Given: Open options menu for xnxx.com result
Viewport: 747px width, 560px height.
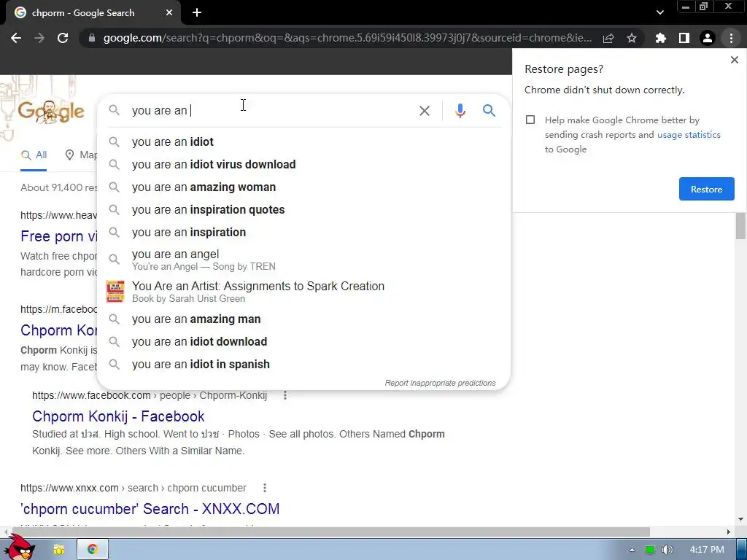Looking at the screenshot, I should coord(264,488).
